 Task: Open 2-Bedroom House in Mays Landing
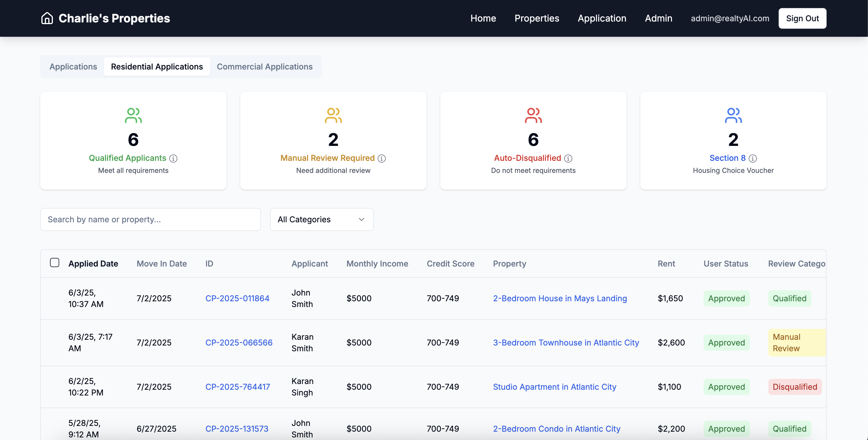pyautogui.click(x=560, y=298)
